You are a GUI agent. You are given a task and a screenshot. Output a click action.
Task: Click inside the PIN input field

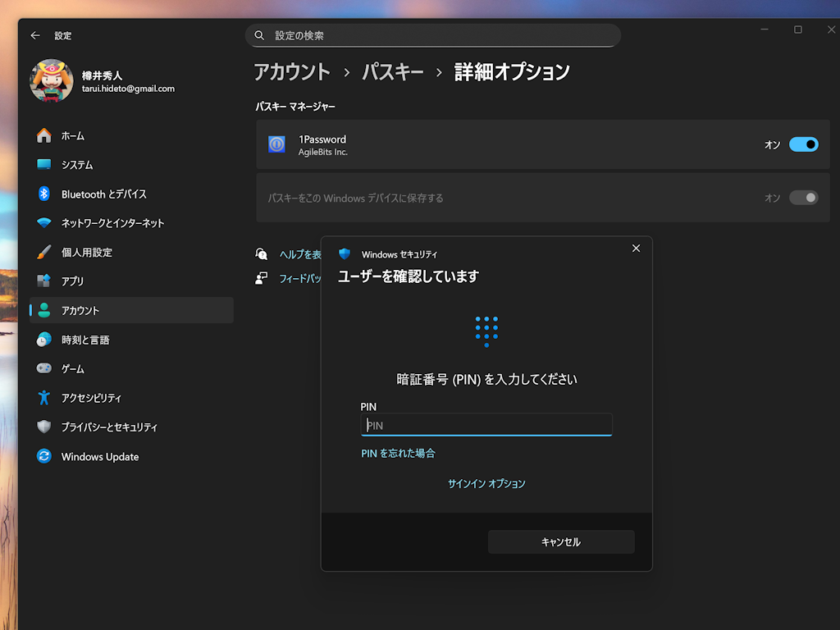point(486,424)
